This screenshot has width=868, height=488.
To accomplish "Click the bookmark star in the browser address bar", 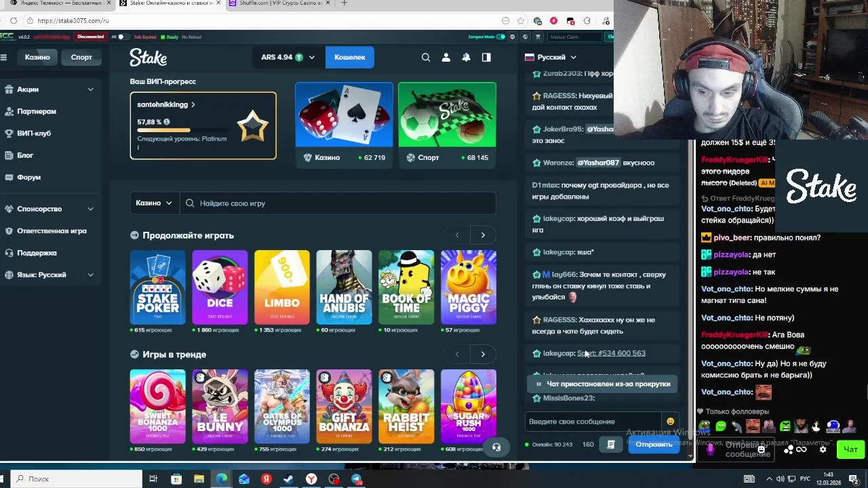I will [521, 21].
